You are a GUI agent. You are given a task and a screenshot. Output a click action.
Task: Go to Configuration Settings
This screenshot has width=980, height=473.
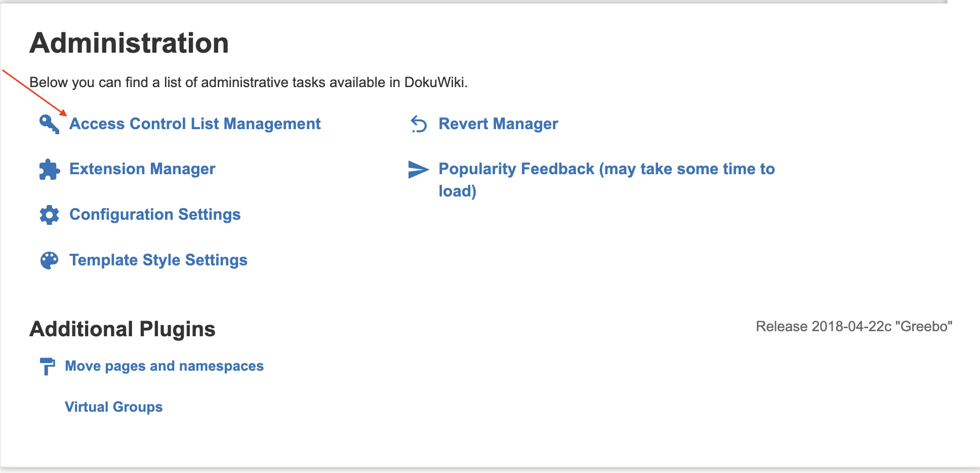155,215
